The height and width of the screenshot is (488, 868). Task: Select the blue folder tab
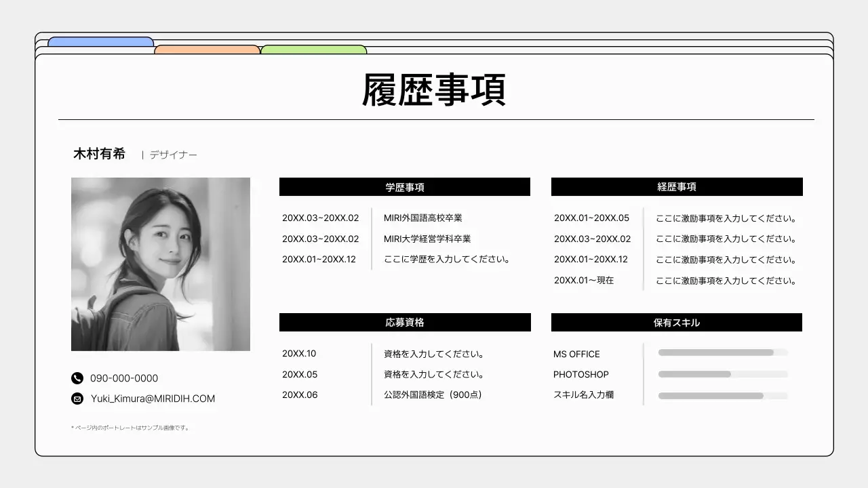[x=100, y=41]
